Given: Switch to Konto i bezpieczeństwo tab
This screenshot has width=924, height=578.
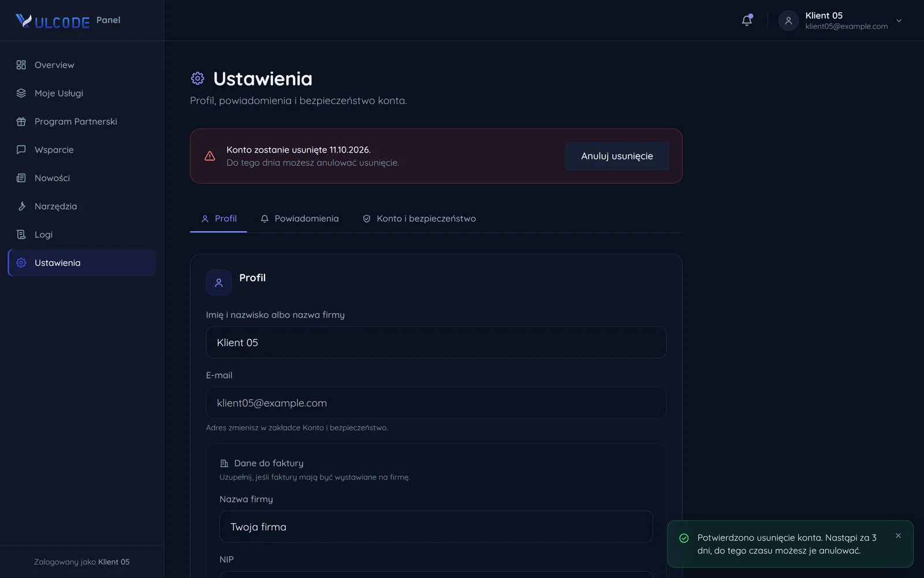Looking at the screenshot, I should (419, 218).
